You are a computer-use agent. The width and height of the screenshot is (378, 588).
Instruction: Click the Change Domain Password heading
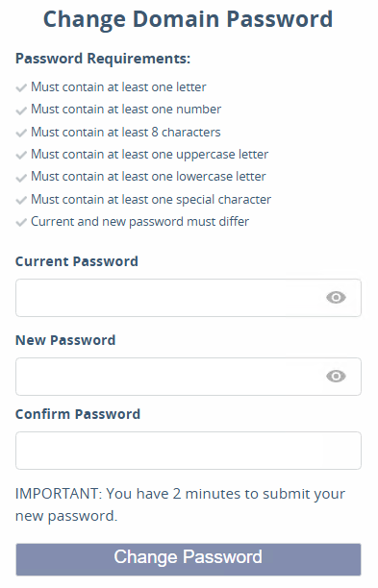coord(189,19)
